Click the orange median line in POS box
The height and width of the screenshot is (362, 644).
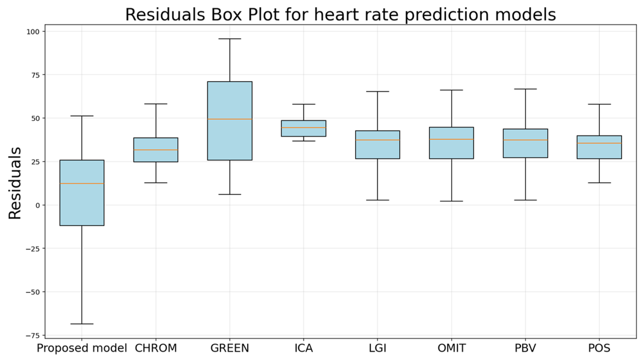click(599, 143)
